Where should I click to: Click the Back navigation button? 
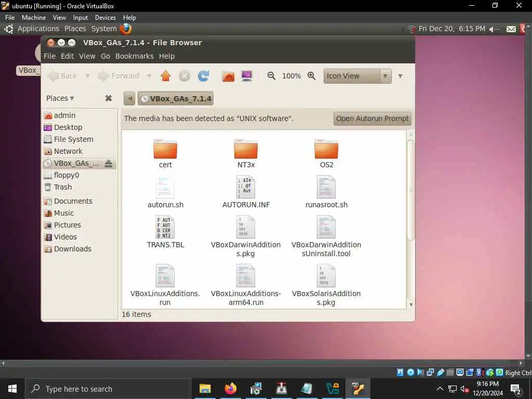[x=63, y=76]
